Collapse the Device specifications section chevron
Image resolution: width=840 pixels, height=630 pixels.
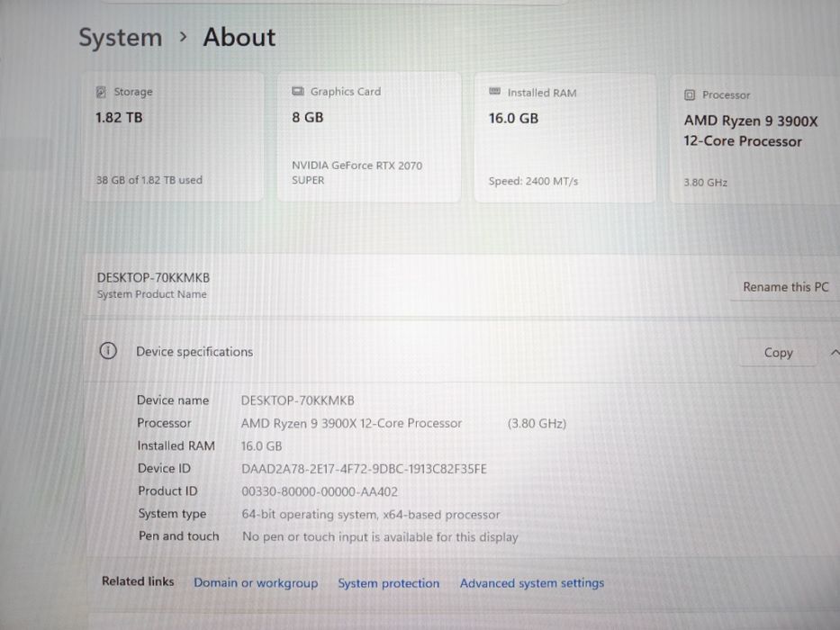834,353
